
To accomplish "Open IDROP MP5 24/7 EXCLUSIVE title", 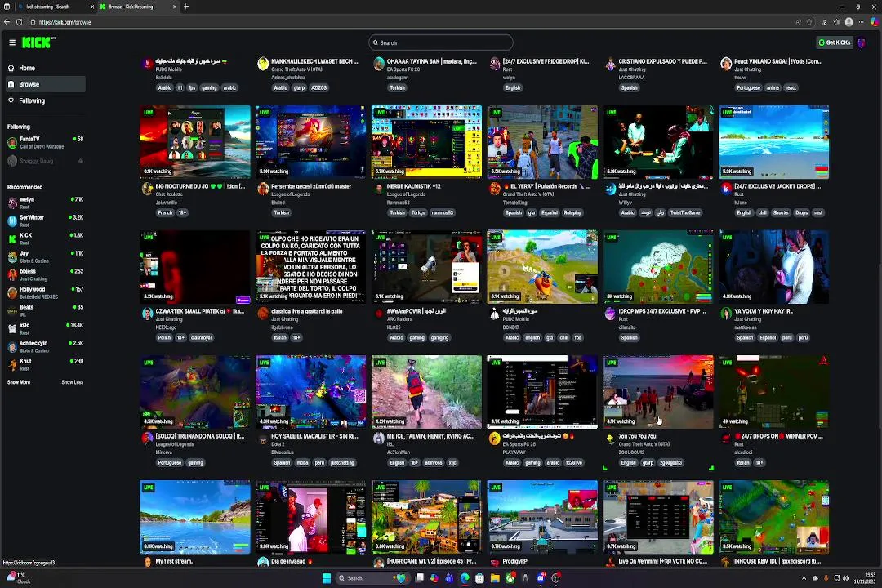I will point(662,311).
